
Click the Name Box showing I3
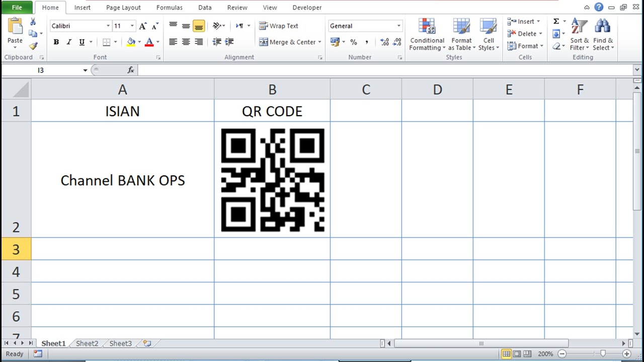tap(40, 70)
